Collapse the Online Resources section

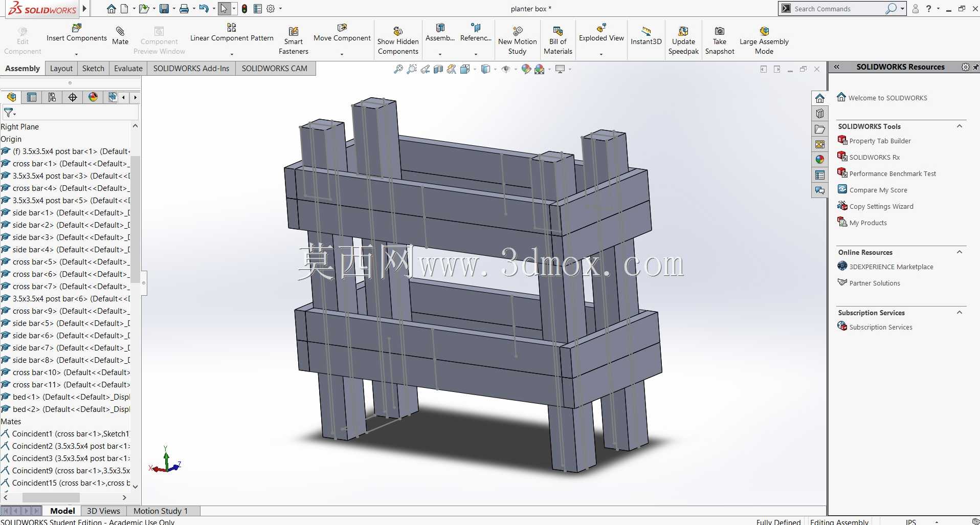coord(960,252)
